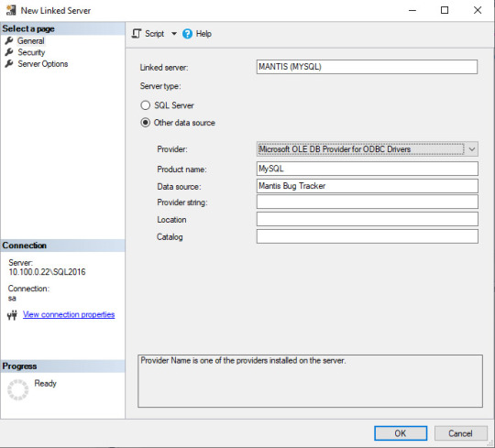The image size is (495, 448).
Task: Click the Cancel button
Action: [x=460, y=433]
